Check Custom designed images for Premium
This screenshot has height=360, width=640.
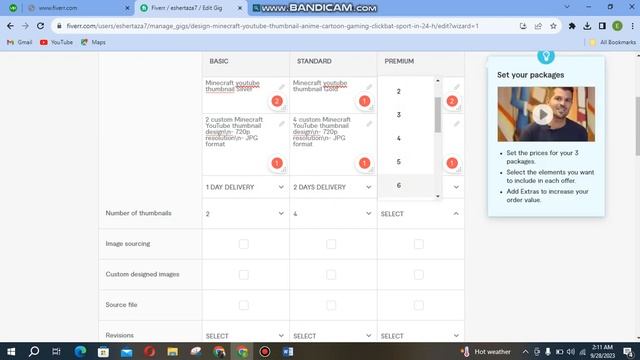[419, 275]
